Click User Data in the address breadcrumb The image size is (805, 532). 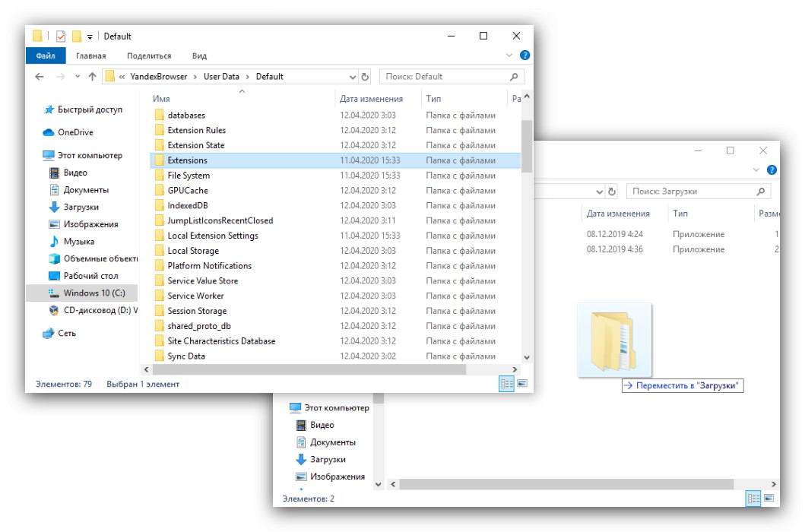(x=221, y=77)
